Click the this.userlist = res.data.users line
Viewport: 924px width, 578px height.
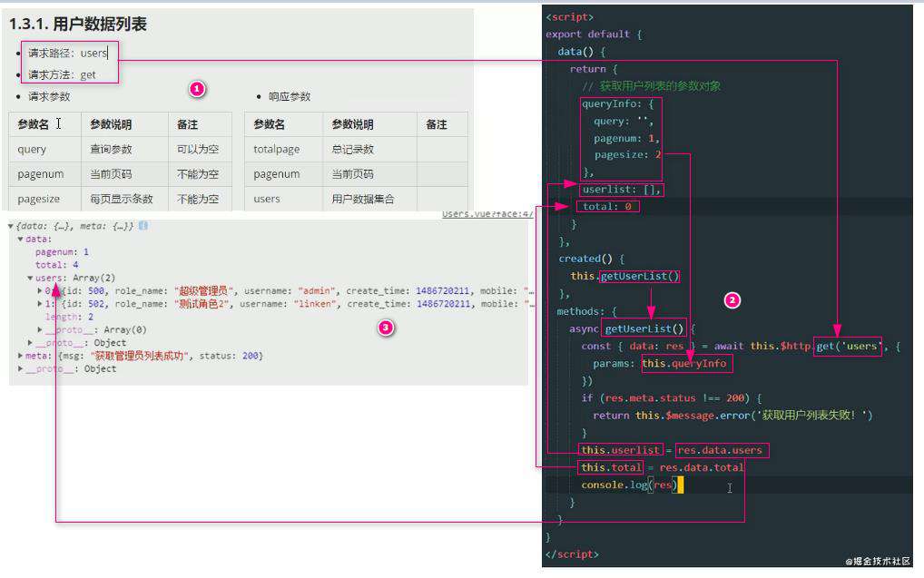pyautogui.click(x=671, y=450)
